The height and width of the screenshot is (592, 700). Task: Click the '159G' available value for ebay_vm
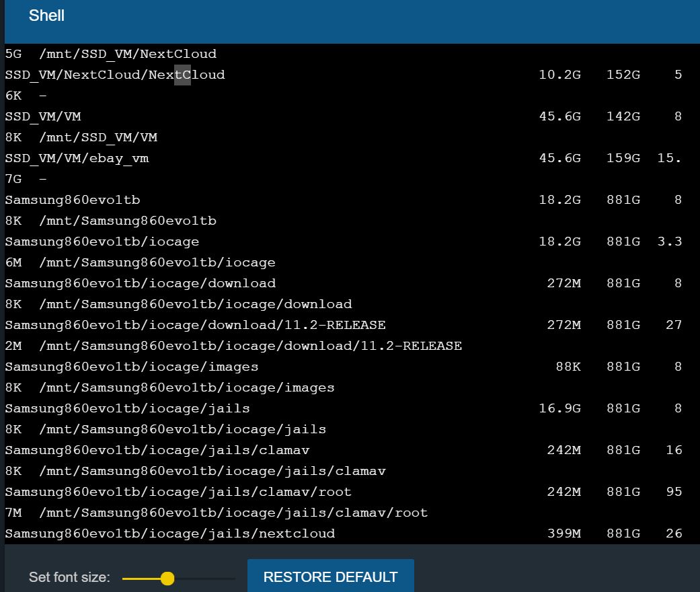pos(623,158)
